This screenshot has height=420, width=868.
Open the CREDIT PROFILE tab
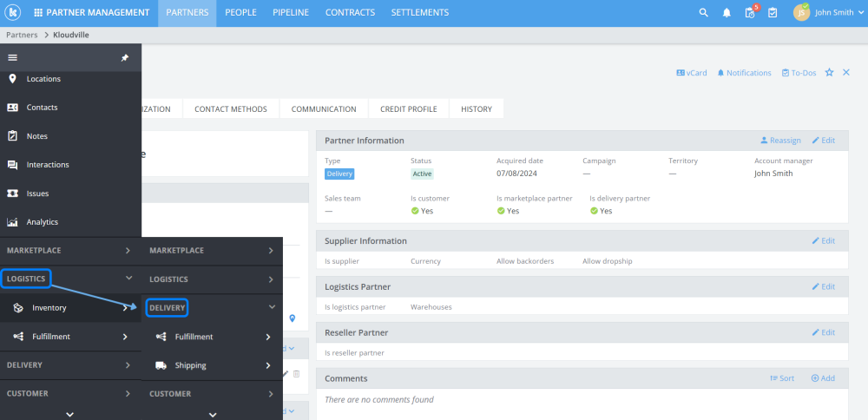pos(409,109)
